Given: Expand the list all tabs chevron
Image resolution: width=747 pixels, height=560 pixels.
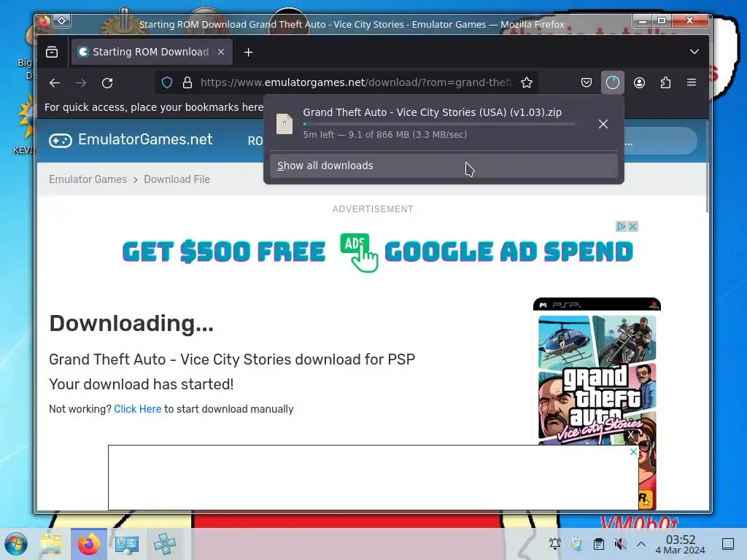Looking at the screenshot, I should [x=694, y=52].
